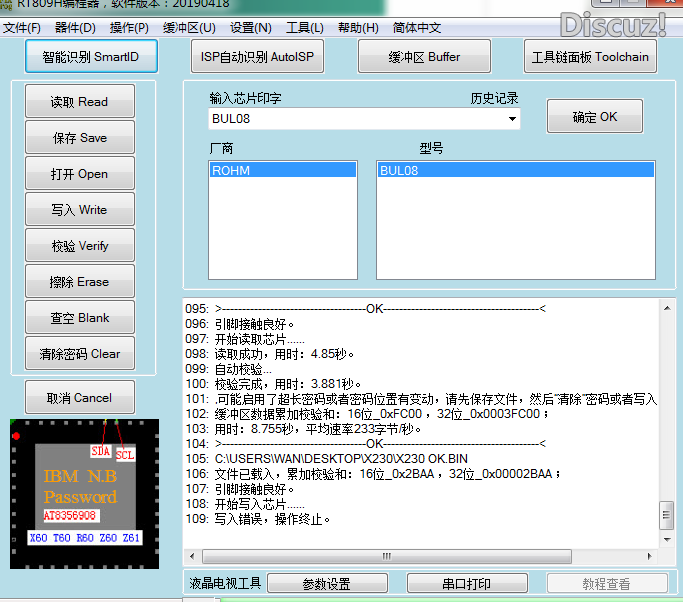Click the AT8356908 chip label
The height and width of the screenshot is (602, 683).
point(70,516)
